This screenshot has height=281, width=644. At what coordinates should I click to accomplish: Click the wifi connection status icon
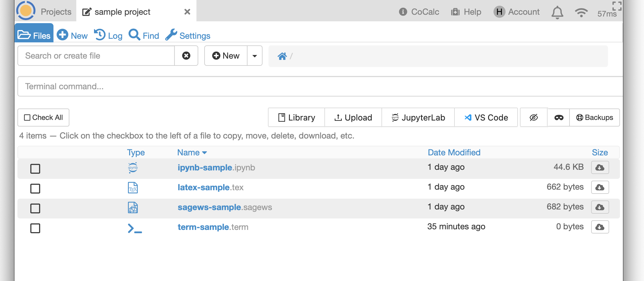coord(581,12)
